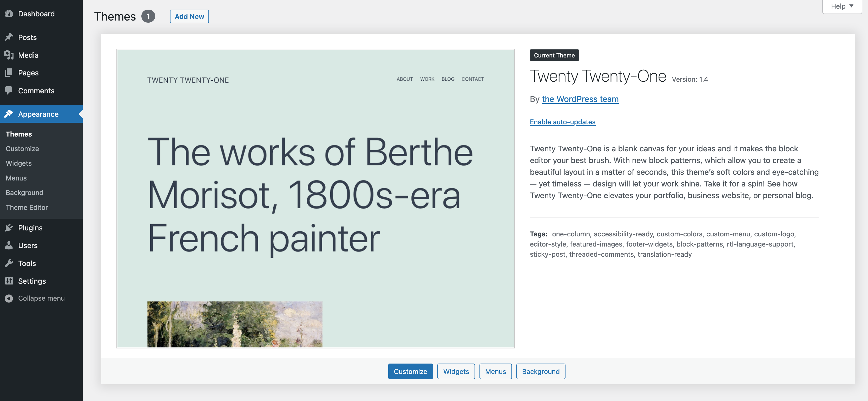Click the Widgets button below preview
Image resolution: width=868 pixels, height=401 pixels.
point(456,371)
